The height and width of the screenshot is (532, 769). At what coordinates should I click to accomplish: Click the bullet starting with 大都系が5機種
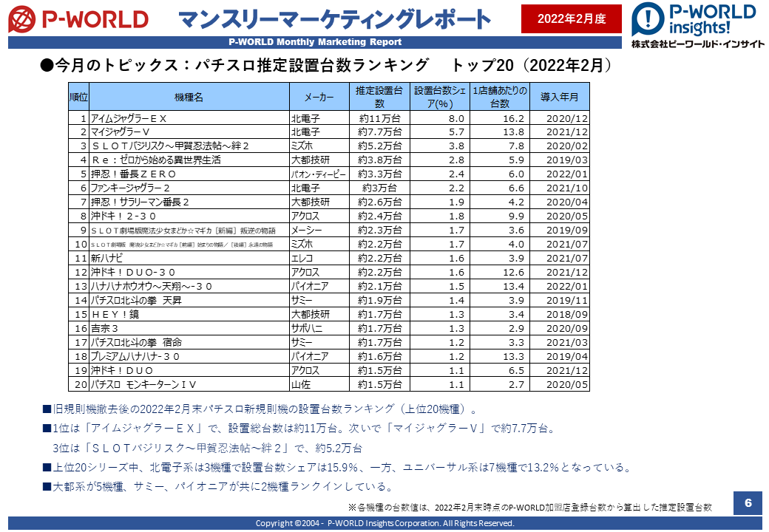[218, 487]
